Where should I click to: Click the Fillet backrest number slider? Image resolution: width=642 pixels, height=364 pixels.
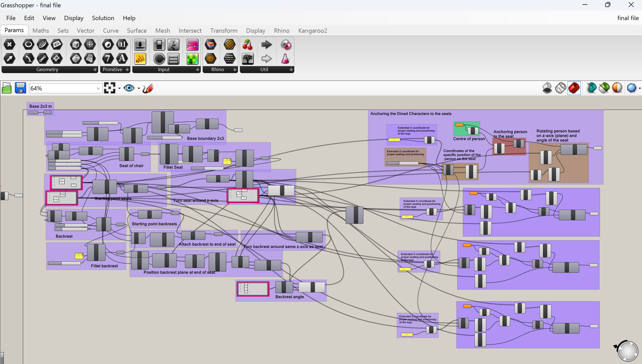pyautogui.click(x=64, y=263)
